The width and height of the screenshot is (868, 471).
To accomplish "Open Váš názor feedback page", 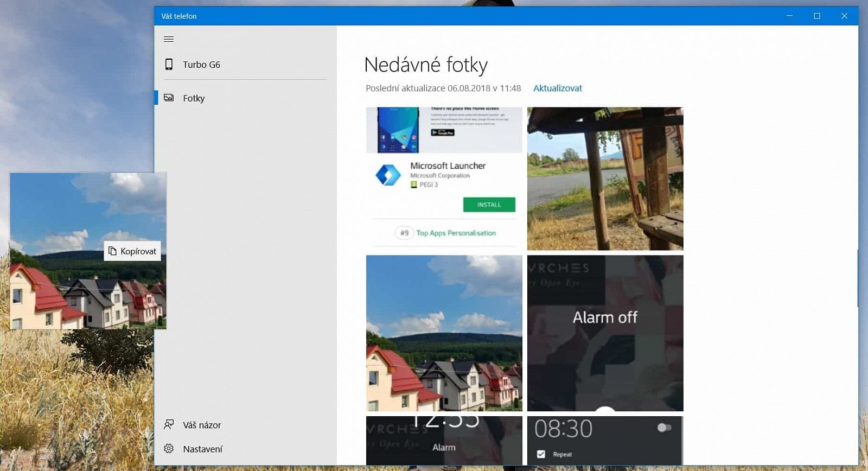I will pos(245,425).
